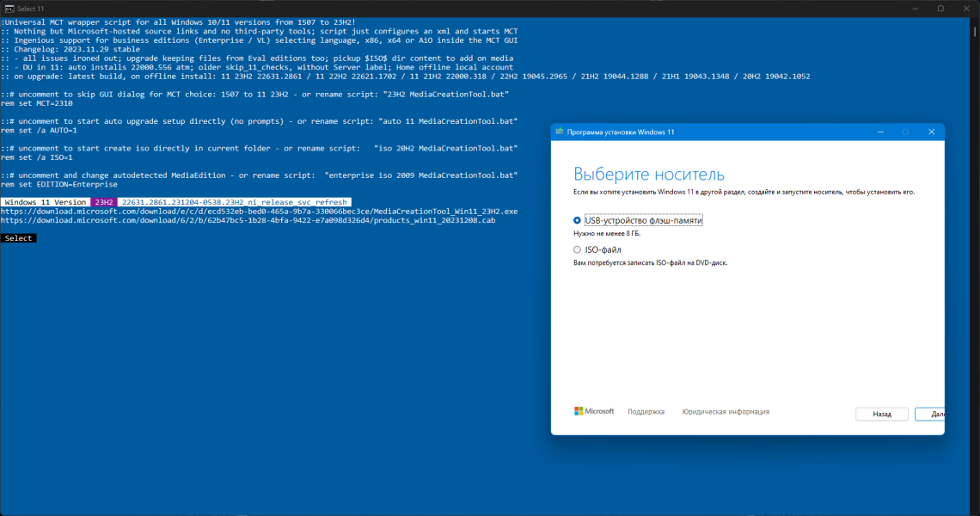
Task: Click the Далее button
Action: (x=930, y=414)
